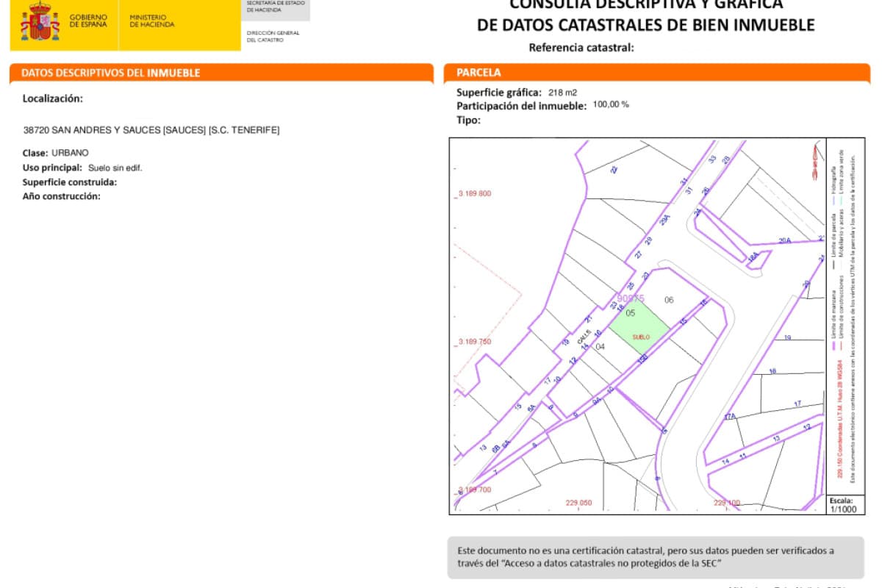Click street number '6B' on the map

click(x=496, y=448)
